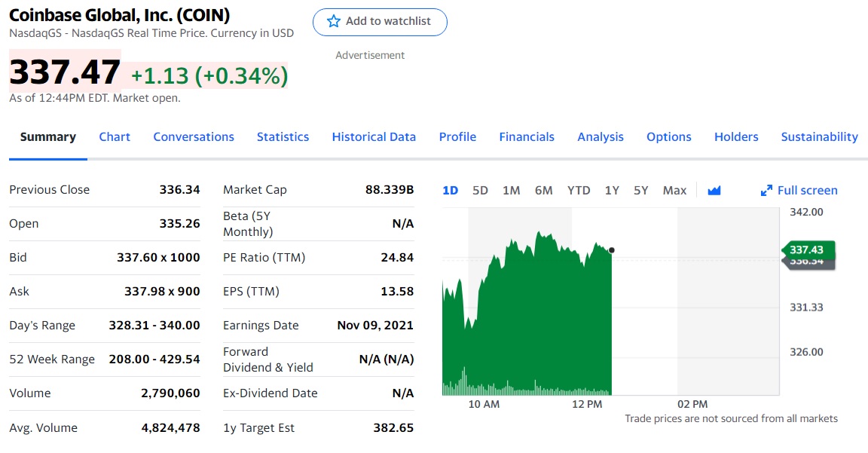Click the Coinbase Global, Inc. (COIN) title
This screenshot has width=868, height=453.
[120, 15]
